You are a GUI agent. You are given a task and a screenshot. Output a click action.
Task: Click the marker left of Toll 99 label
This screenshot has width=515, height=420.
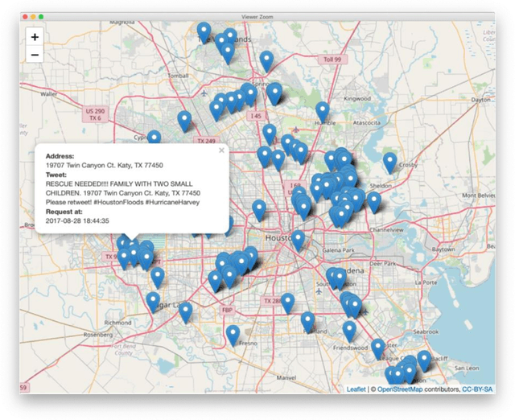click(x=266, y=60)
